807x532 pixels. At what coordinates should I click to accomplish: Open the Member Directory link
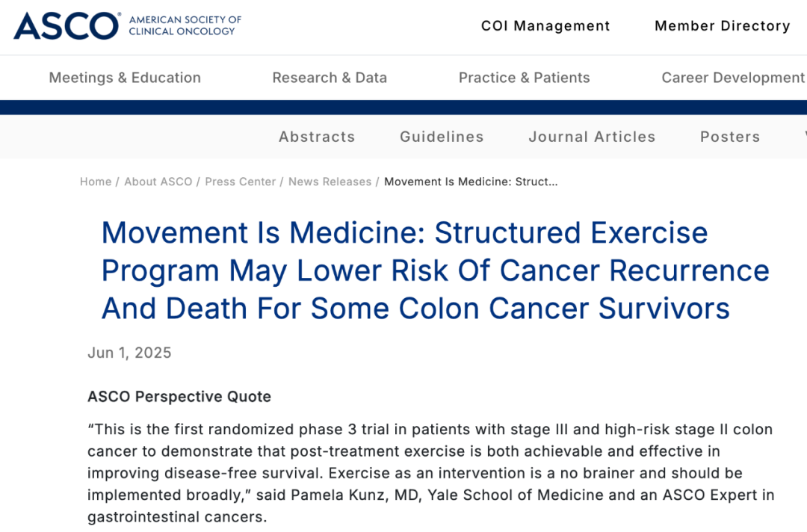(722, 25)
